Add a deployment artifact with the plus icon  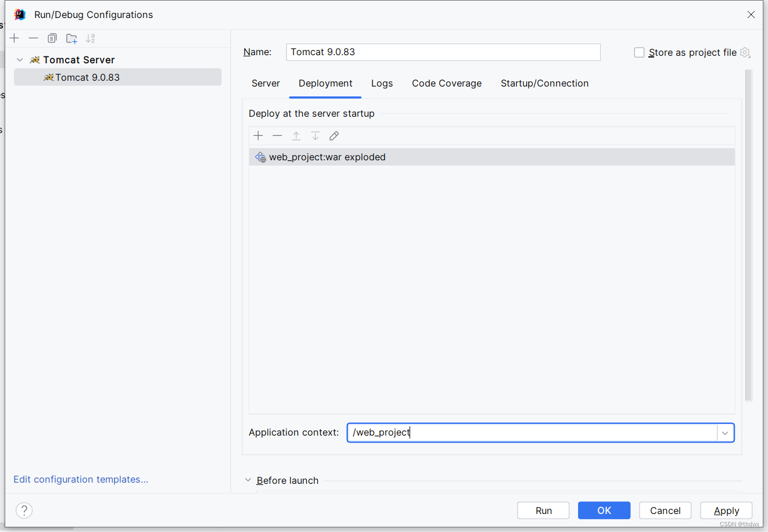coord(259,136)
